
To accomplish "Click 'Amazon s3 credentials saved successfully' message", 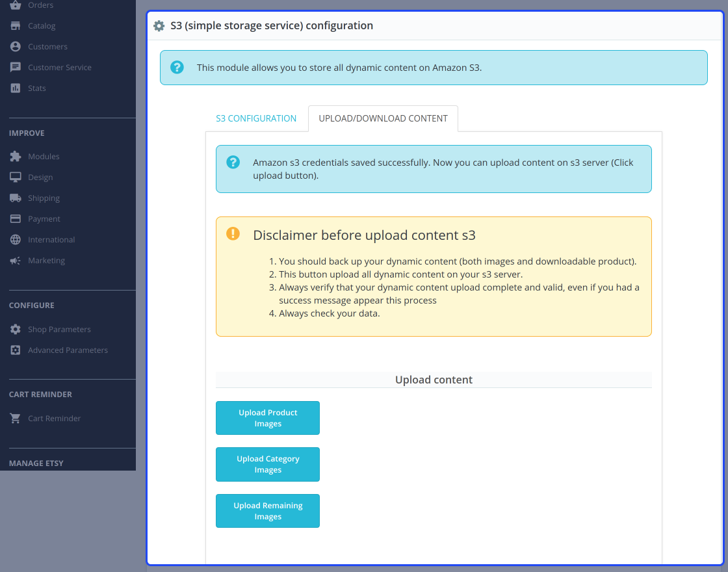I will 443,169.
